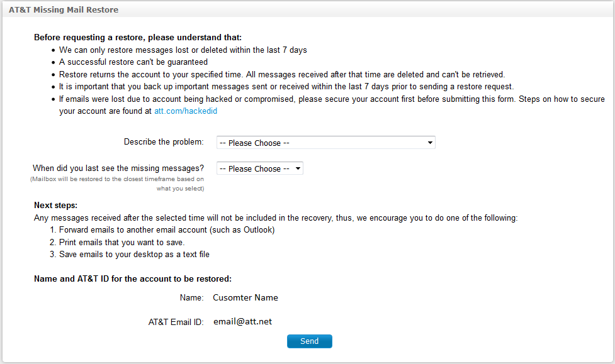Click the "AT&T Email ID:" label

pos(176,322)
